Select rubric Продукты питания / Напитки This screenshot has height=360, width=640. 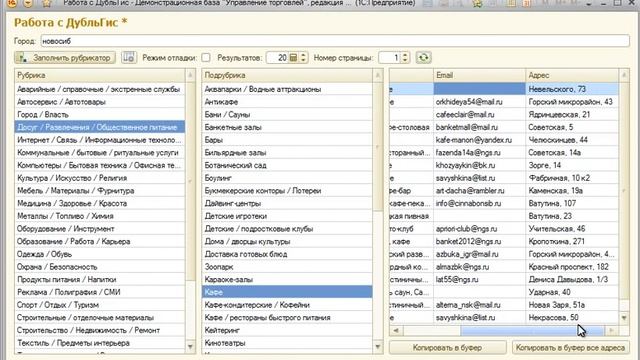[x=100, y=279]
